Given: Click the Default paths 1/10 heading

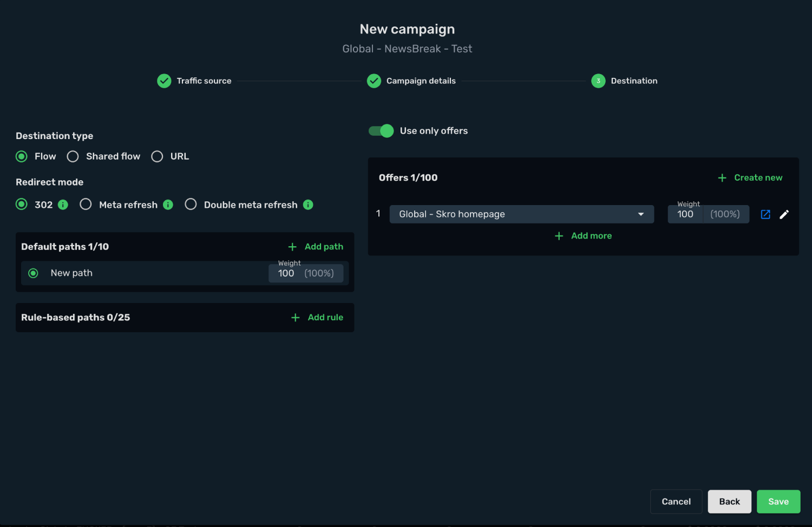Looking at the screenshot, I should [65, 247].
